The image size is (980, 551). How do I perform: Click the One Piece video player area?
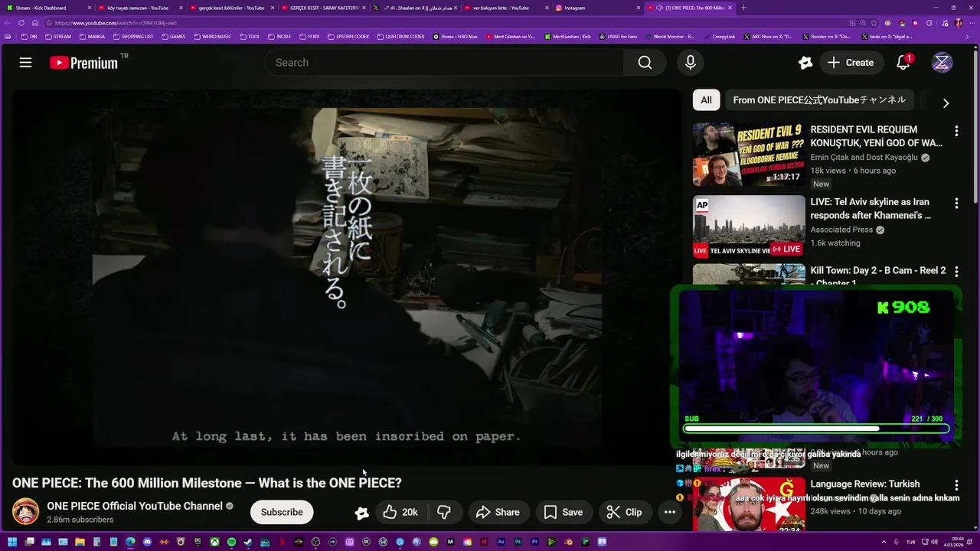346,277
